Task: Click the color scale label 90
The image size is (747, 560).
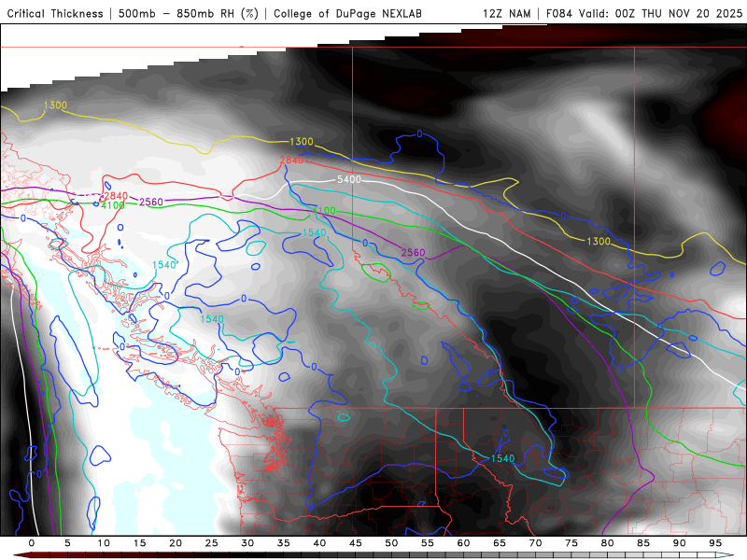Action: [x=679, y=543]
